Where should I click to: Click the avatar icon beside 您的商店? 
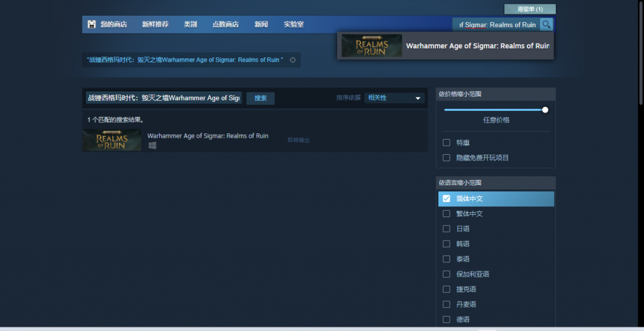(x=92, y=25)
